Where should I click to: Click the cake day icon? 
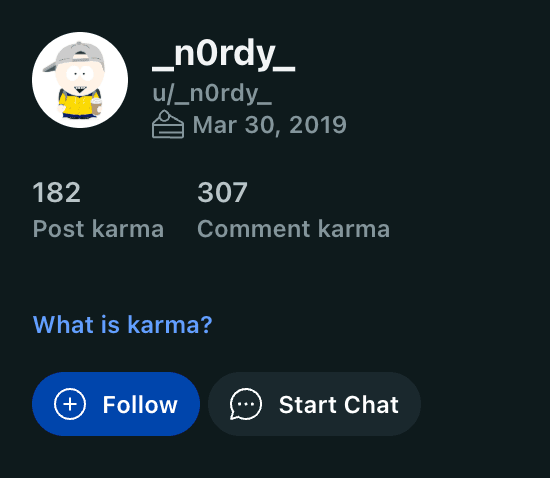click(x=168, y=124)
